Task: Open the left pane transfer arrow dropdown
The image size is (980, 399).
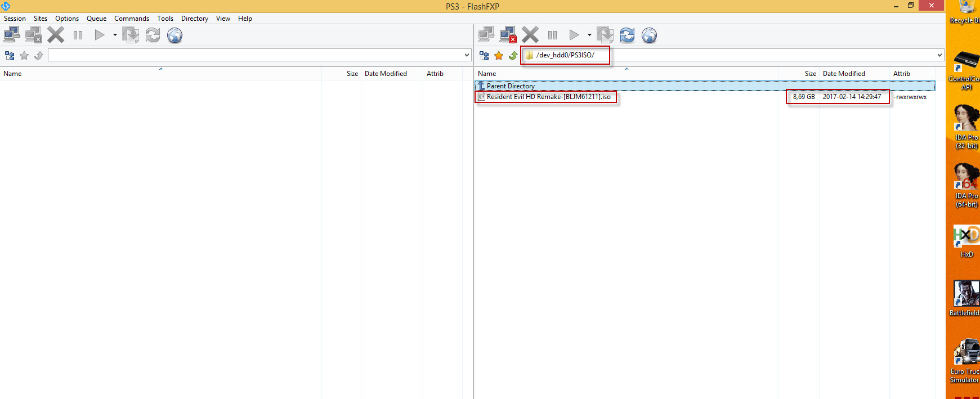Action: tap(115, 35)
